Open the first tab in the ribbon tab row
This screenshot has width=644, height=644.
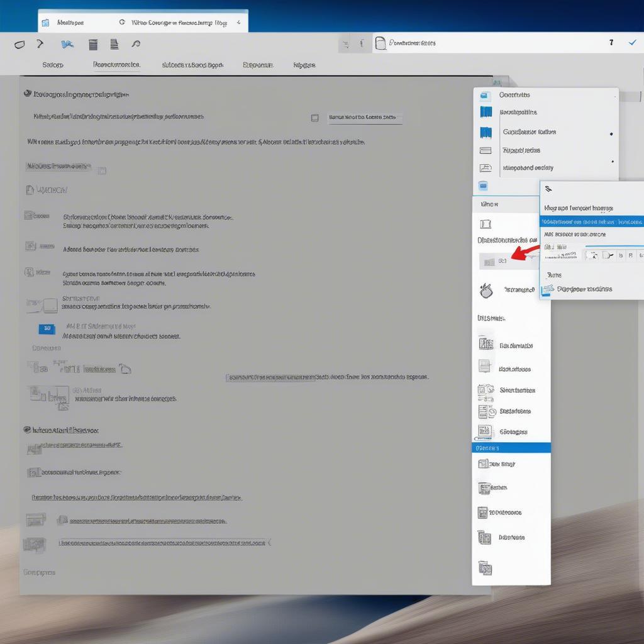(53, 65)
